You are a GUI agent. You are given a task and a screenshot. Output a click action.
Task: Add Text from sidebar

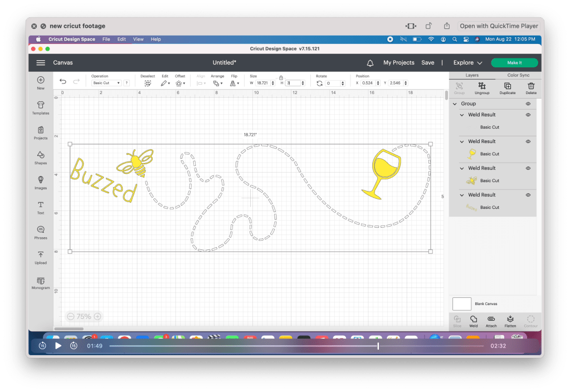(41, 207)
